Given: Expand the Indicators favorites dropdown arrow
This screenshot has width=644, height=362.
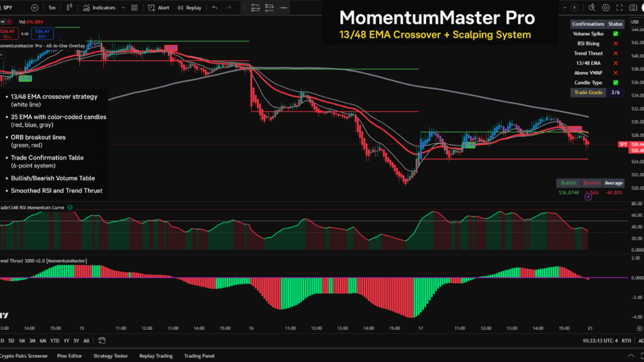Looking at the screenshot, I should click(123, 8).
